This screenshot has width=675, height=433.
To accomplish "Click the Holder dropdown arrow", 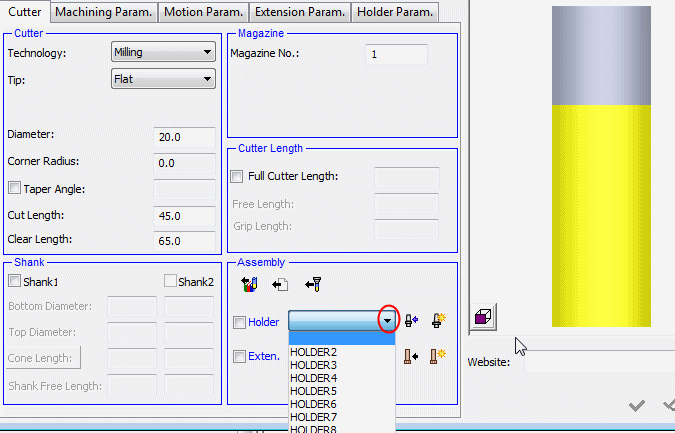I will click(x=388, y=321).
